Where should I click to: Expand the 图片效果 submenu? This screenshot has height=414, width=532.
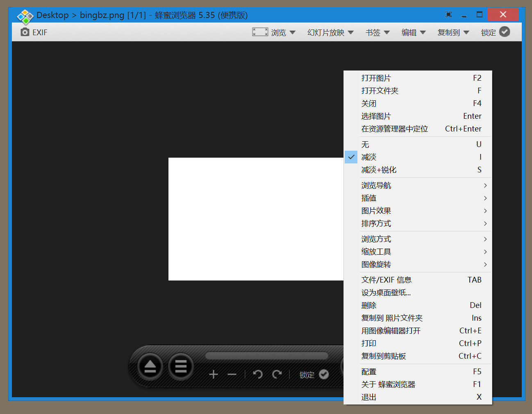tap(376, 210)
